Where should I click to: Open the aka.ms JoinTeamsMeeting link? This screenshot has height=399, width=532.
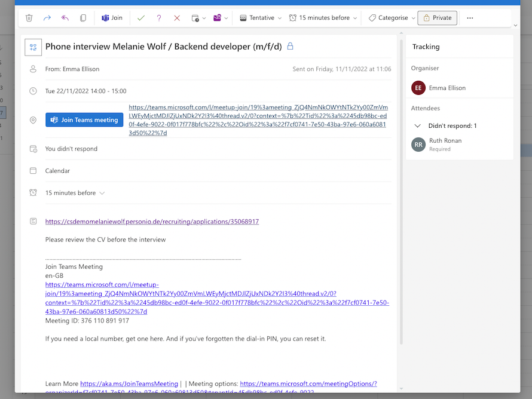click(129, 383)
